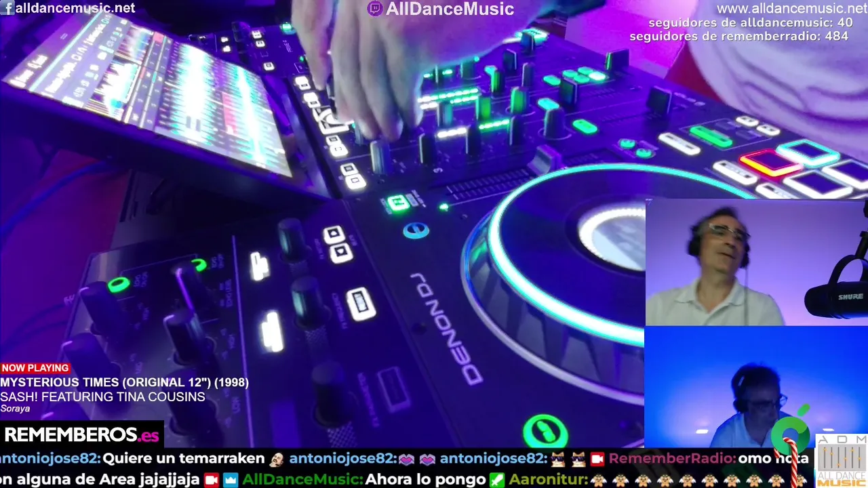Click track title 'MYSTERIOUS TIMES (ORIGINAL 12") (1998)'
868x488 pixels.
[125, 382]
